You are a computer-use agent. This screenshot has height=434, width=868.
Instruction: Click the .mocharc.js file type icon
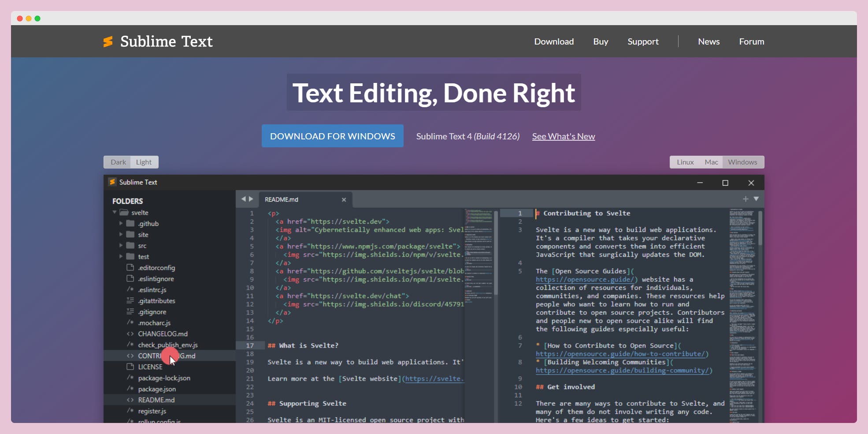pos(130,322)
